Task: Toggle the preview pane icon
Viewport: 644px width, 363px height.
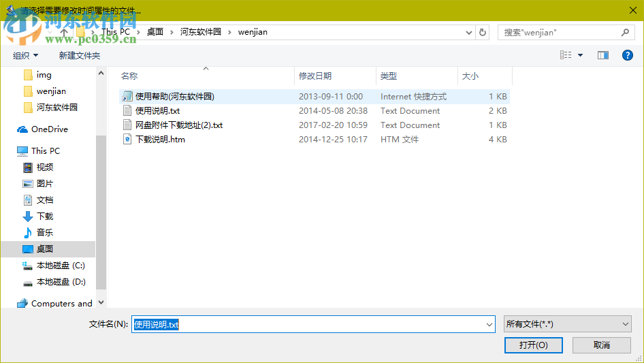Action: pyautogui.click(x=603, y=55)
